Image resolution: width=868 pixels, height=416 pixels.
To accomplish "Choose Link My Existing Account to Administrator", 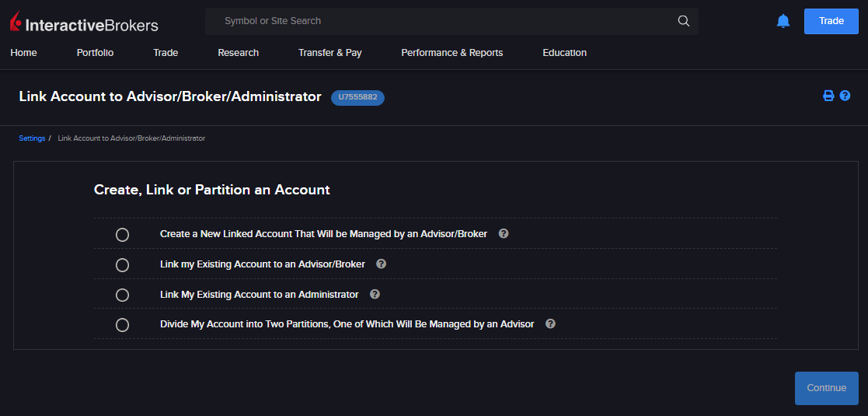I will coord(122,295).
